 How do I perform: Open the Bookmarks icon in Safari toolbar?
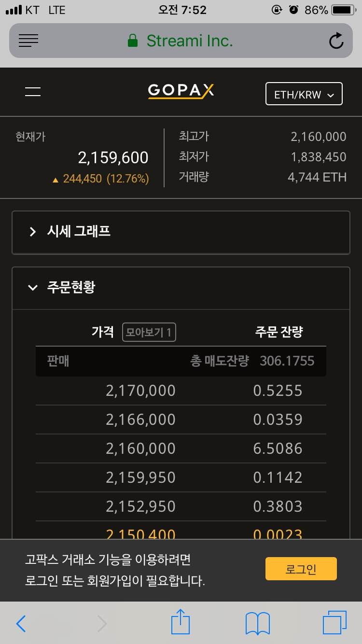click(257, 623)
